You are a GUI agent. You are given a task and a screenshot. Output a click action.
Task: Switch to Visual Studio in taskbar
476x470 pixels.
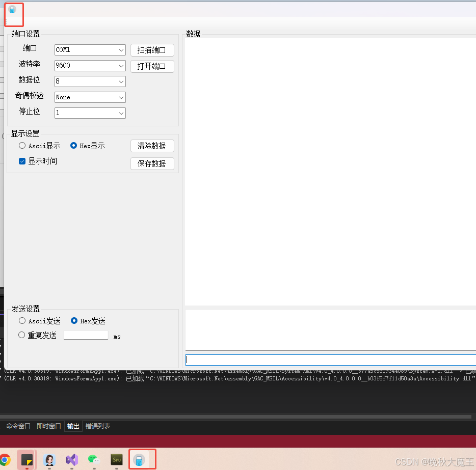(72, 460)
